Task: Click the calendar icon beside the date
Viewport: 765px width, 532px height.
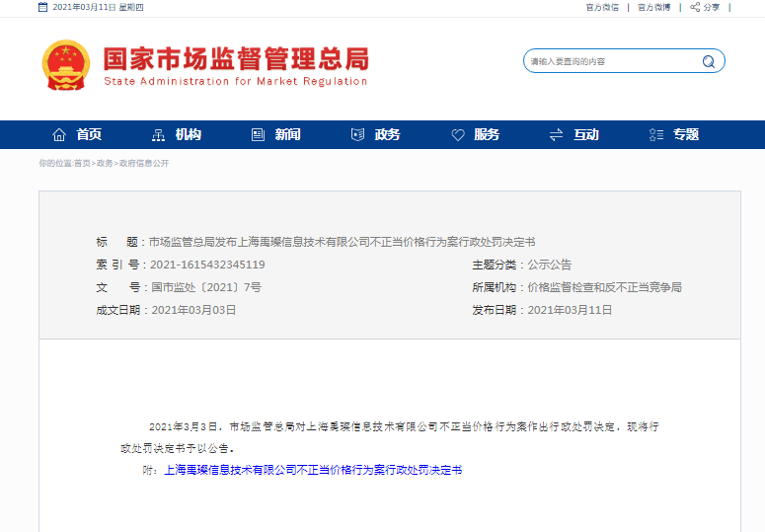Action: (42, 7)
